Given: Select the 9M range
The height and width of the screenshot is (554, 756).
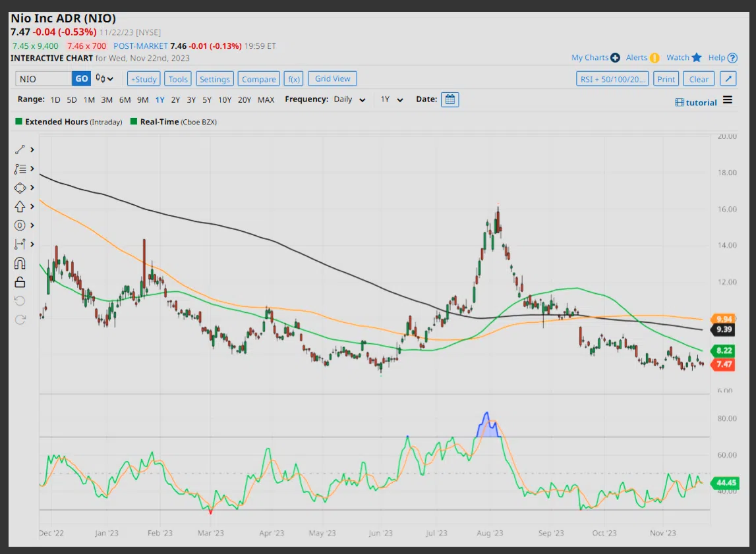Looking at the screenshot, I should pyautogui.click(x=143, y=99).
